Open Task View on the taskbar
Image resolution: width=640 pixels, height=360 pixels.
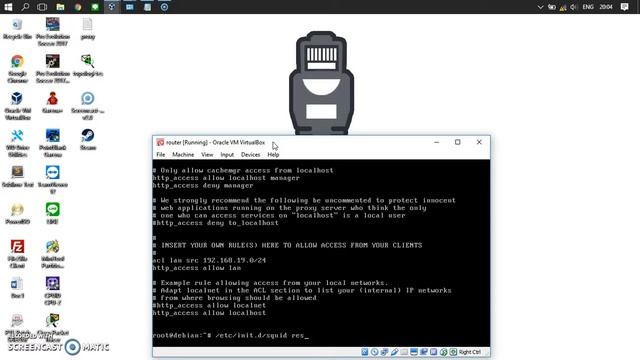coord(42,7)
